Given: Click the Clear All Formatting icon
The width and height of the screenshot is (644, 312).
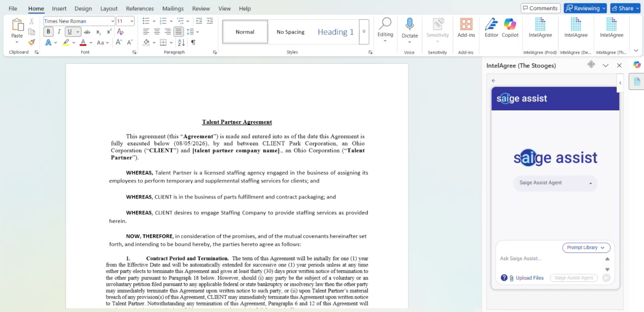Looking at the screenshot, I should (120, 32).
